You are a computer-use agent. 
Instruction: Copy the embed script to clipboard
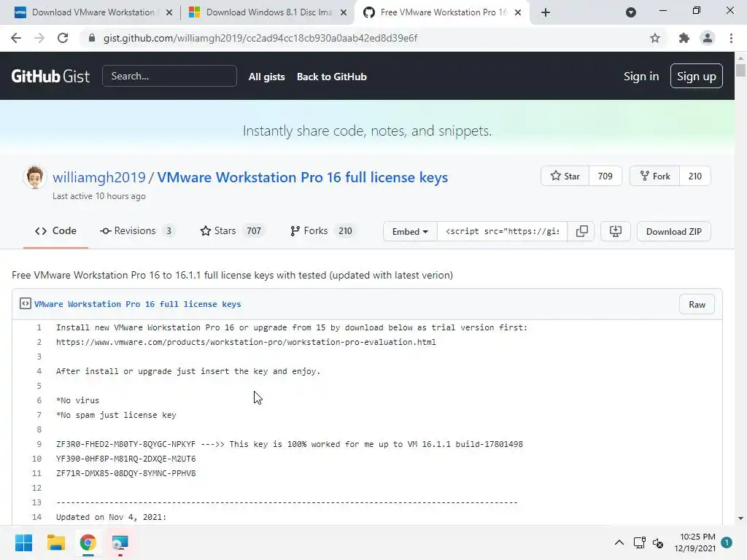coord(581,231)
